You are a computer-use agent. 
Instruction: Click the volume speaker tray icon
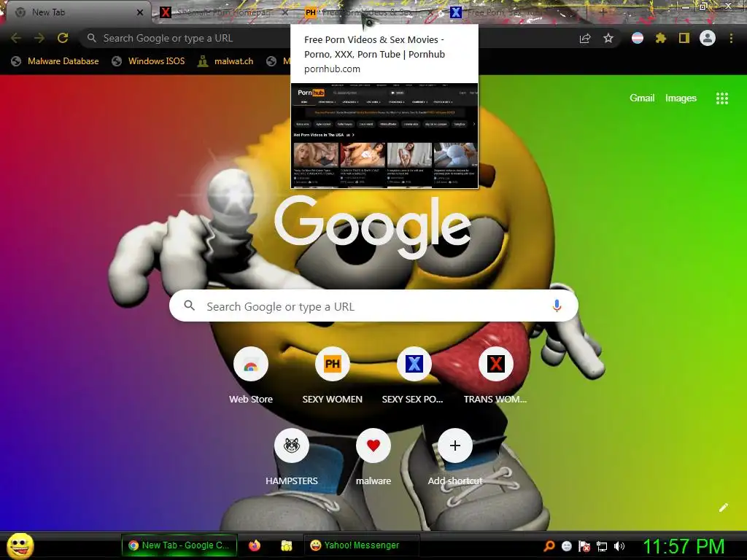click(619, 546)
